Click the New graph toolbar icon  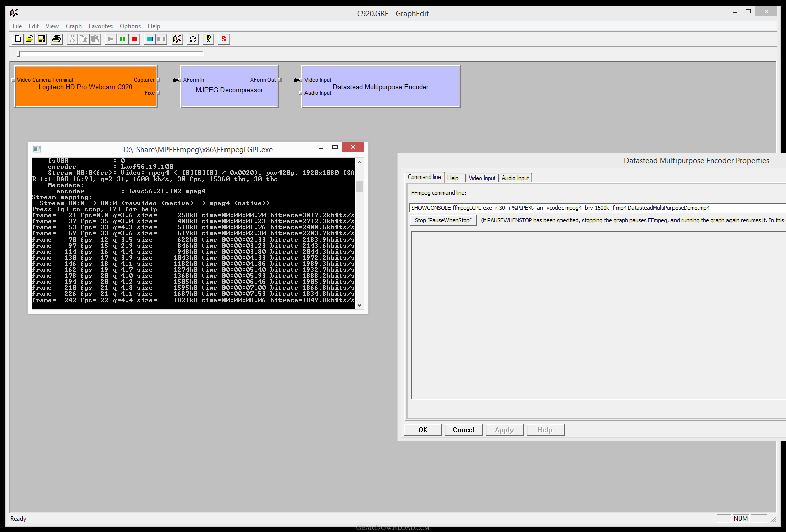coord(18,39)
